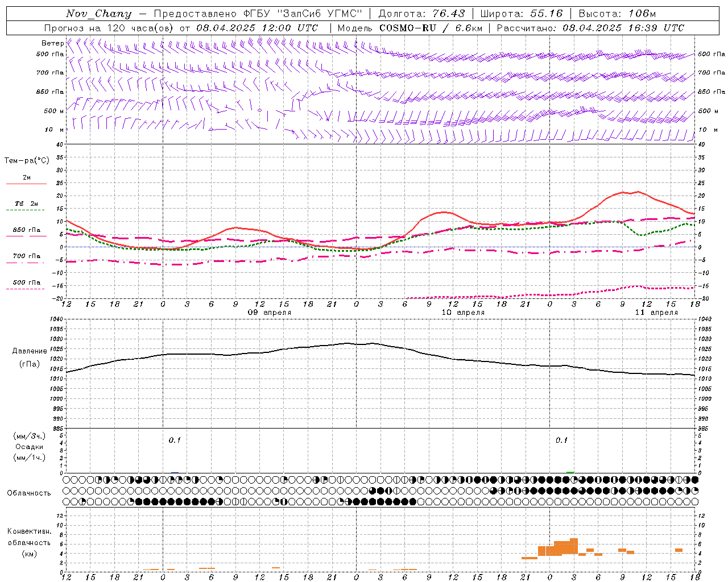Click 'Прогноз на 120 часа(ов)' forecast header
Viewport: 728px width, 582px height.
tap(109, 28)
